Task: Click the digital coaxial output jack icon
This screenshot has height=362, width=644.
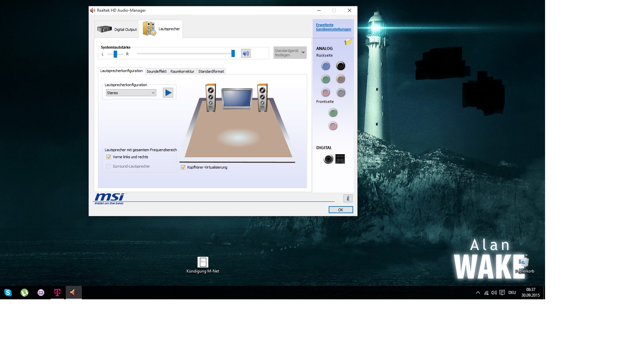Action: pos(328,159)
